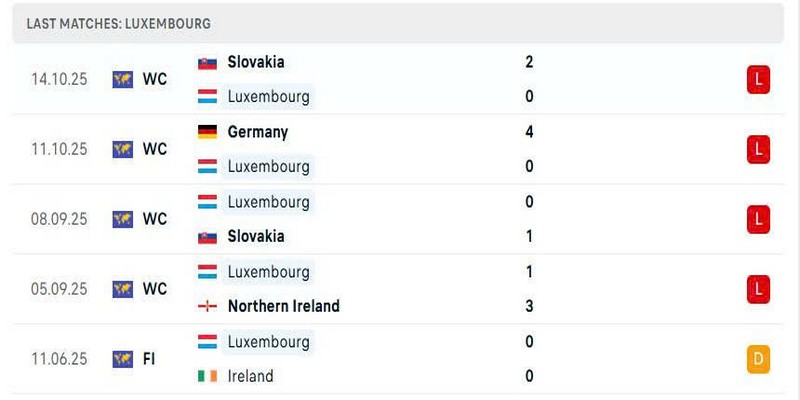Click the Ireland flag icon
This screenshot has width=800, height=400.
pyautogui.click(x=207, y=376)
